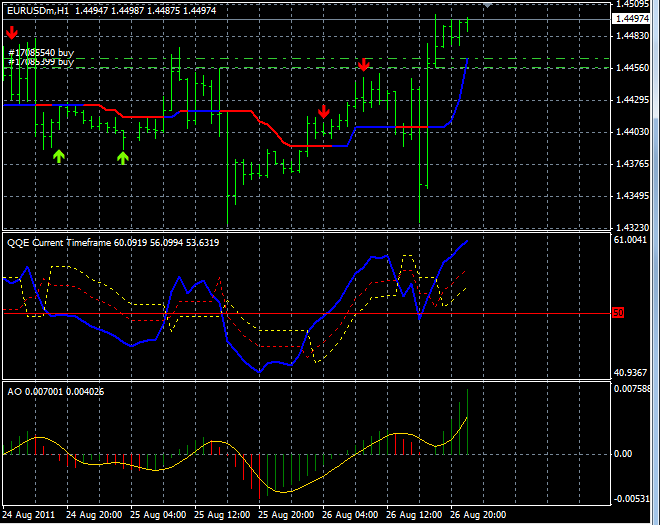Click the current price tag 1.44974
The width and height of the screenshot is (660, 525).
click(632, 19)
